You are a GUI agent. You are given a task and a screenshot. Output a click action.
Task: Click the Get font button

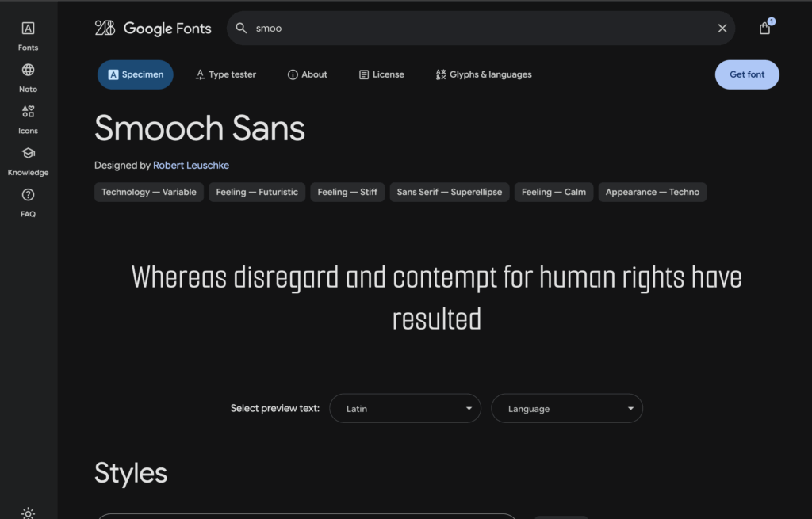[747, 74]
